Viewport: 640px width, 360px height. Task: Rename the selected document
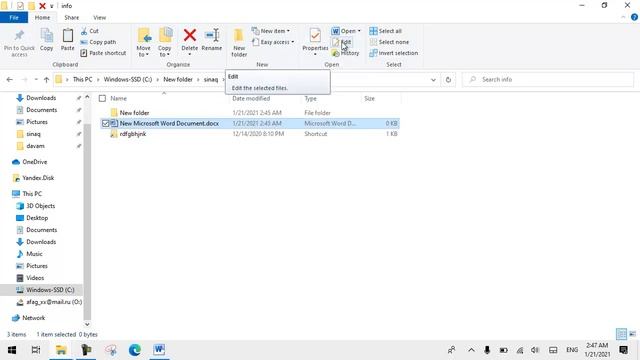click(x=212, y=40)
